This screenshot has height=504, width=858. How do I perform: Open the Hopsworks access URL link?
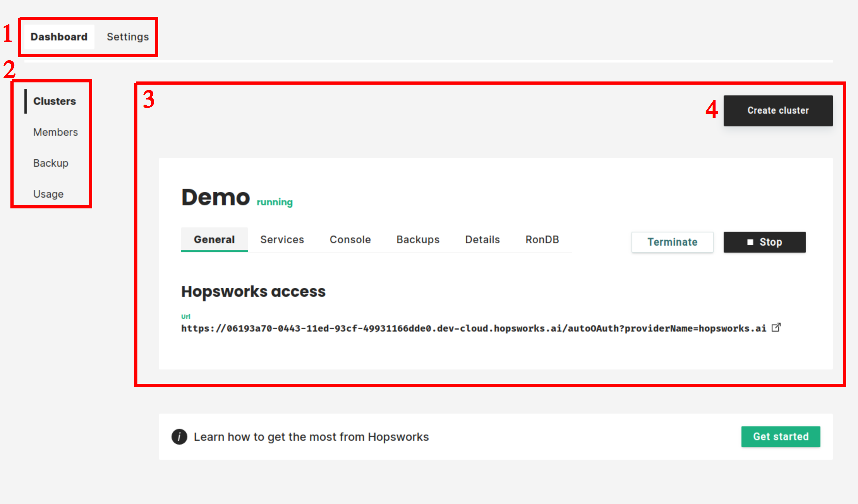click(x=474, y=328)
